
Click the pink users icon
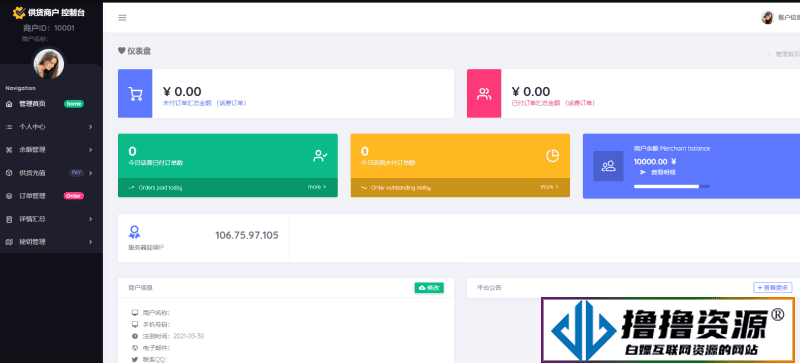[x=484, y=94]
